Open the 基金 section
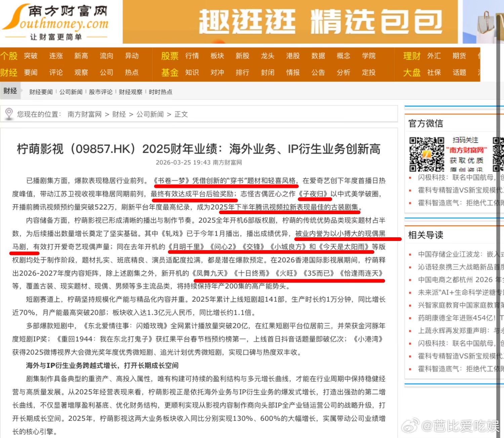This screenshot has height=438, width=504. click(x=170, y=72)
